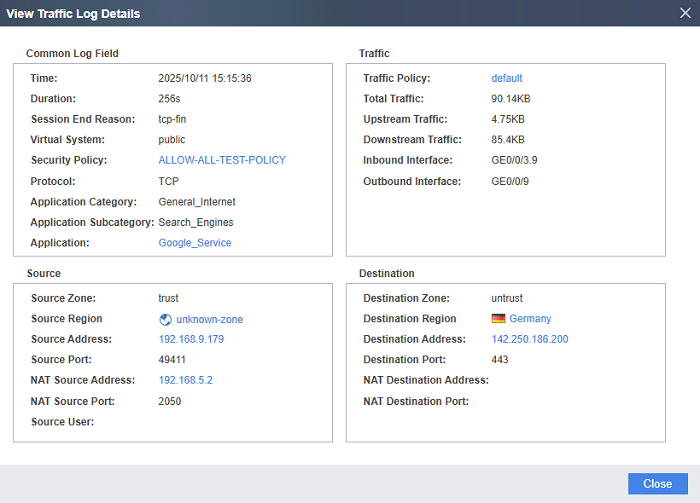700x503 pixels.
Task: Click the Germany flag icon
Action: [498, 319]
